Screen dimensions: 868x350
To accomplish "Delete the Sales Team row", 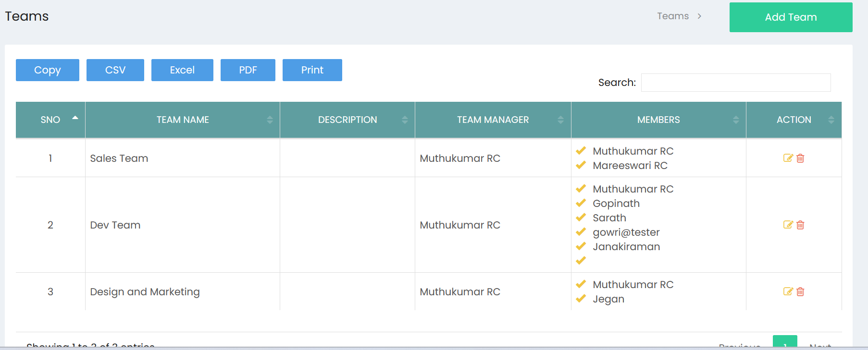I will [800, 158].
